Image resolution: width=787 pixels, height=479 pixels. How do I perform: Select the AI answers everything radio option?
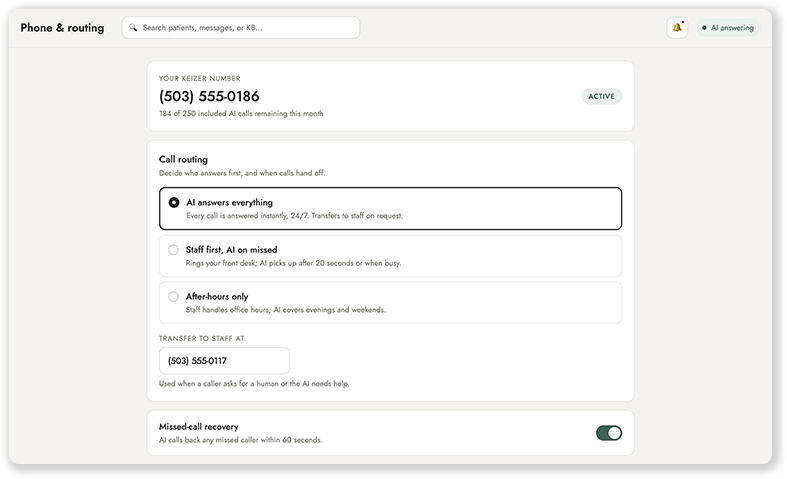(x=174, y=202)
